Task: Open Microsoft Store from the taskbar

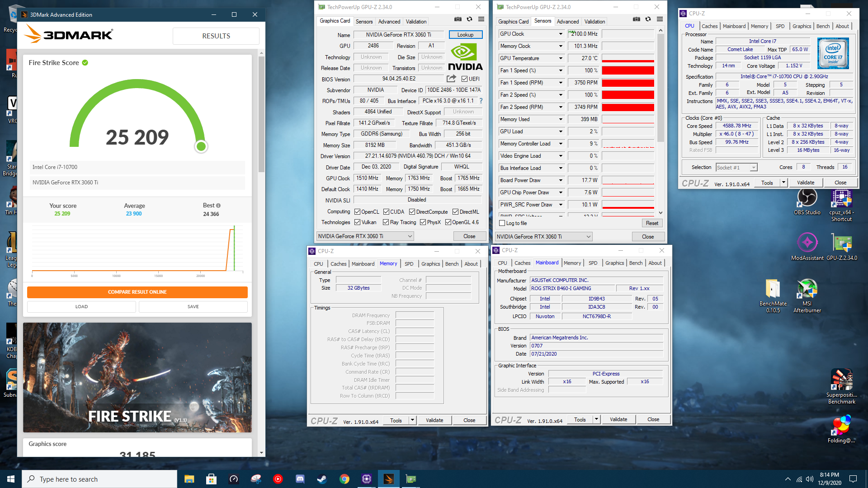Action: (x=211, y=479)
